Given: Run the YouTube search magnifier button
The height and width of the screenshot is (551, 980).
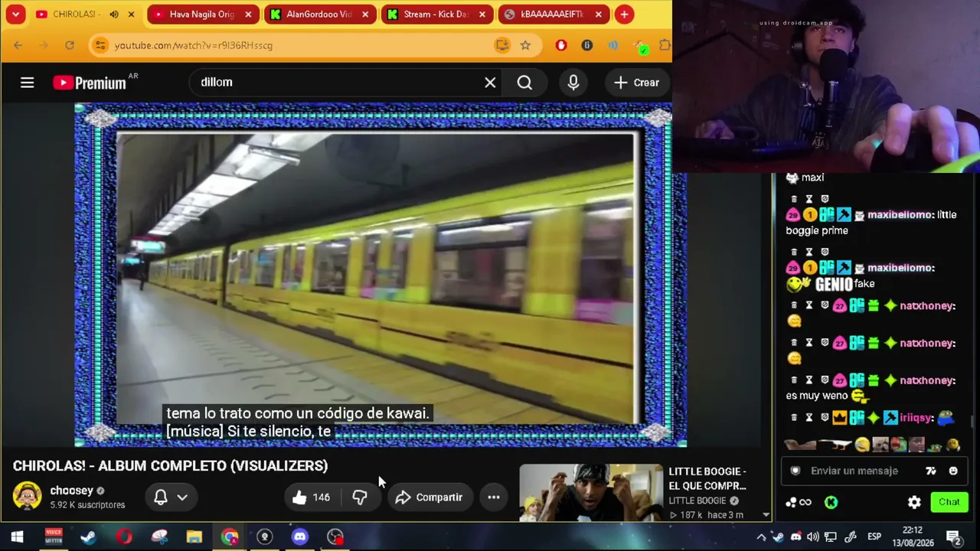Looking at the screenshot, I should click(524, 83).
